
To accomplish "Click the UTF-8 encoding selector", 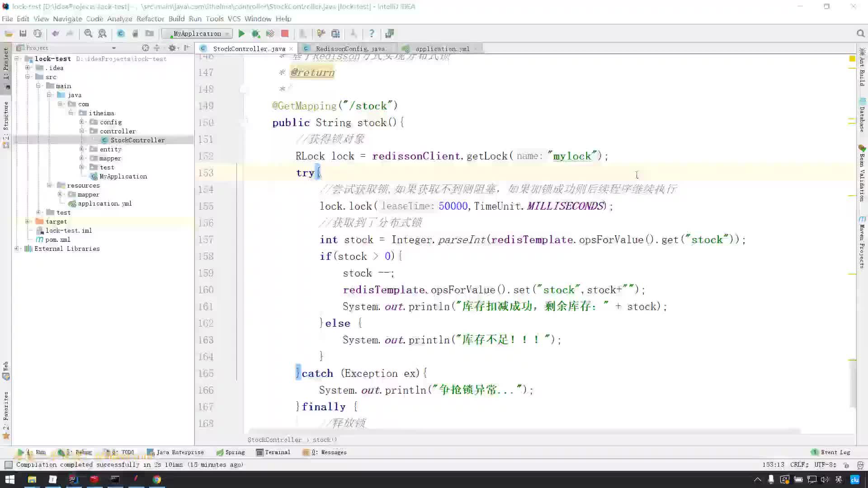I will pos(826,465).
